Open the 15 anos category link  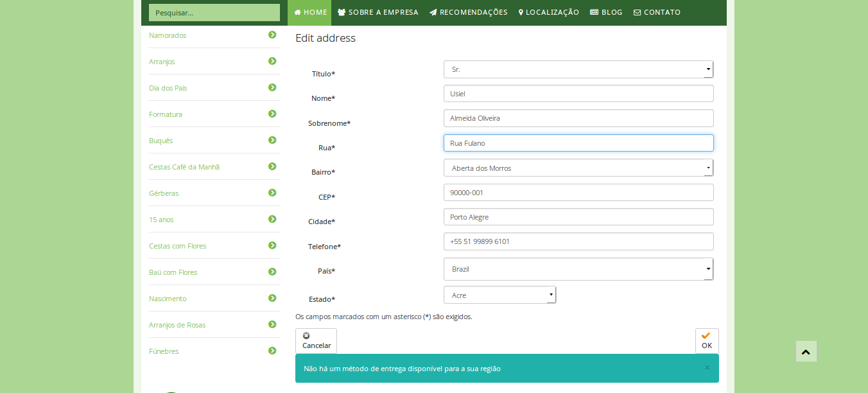tap(161, 220)
